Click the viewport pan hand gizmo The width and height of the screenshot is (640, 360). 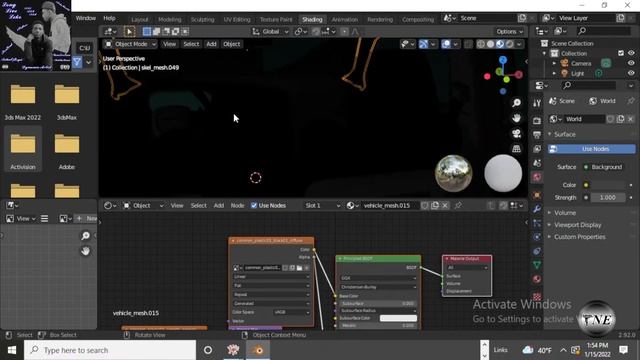[516, 118]
